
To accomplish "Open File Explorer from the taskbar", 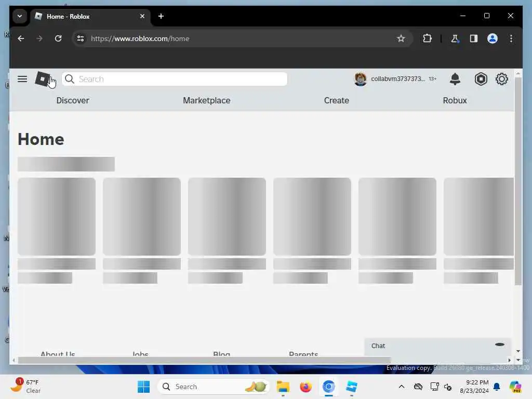I will click(x=283, y=387).
